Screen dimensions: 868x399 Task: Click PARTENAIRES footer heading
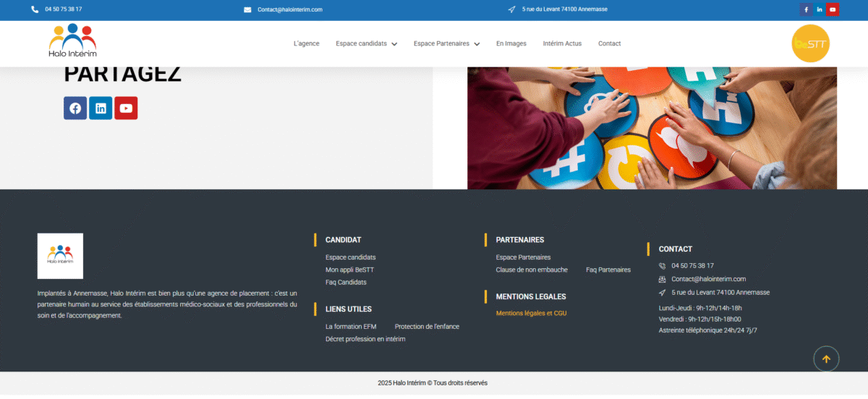coord(520,240)
